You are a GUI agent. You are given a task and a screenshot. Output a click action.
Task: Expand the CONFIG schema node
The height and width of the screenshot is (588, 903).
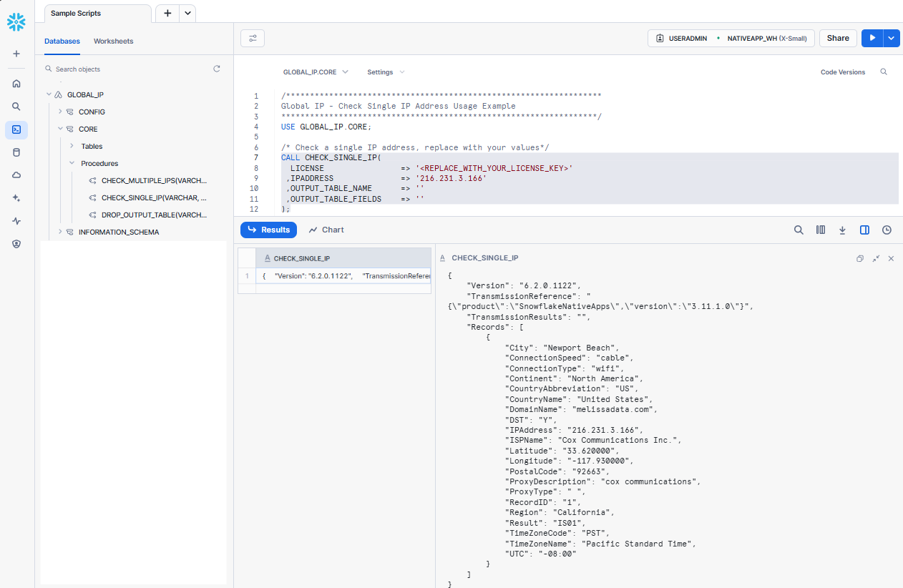tap(60, 112)
